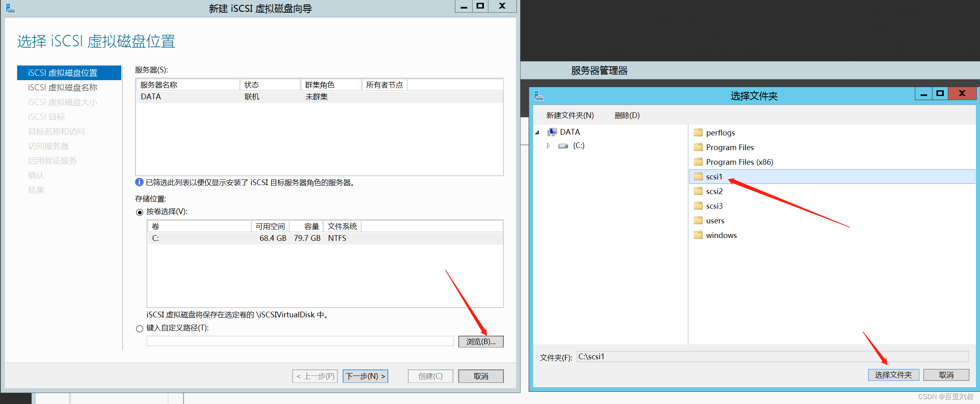Click the 卷 column header
Screen dimensions: 980x404
[199, 227]
